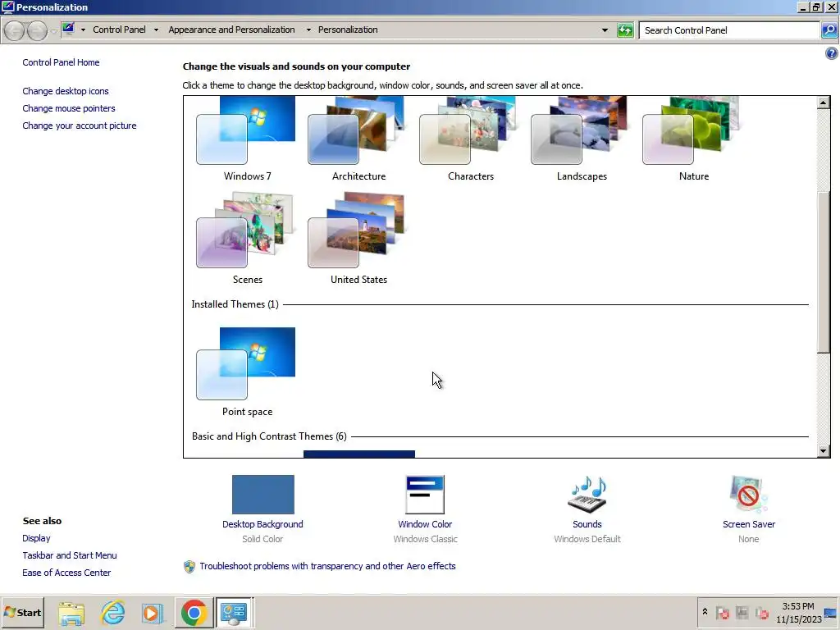Click Appearance and Personalization breadcrumb
This screenshot has height=630, width=840.
(x=231, y=30)
